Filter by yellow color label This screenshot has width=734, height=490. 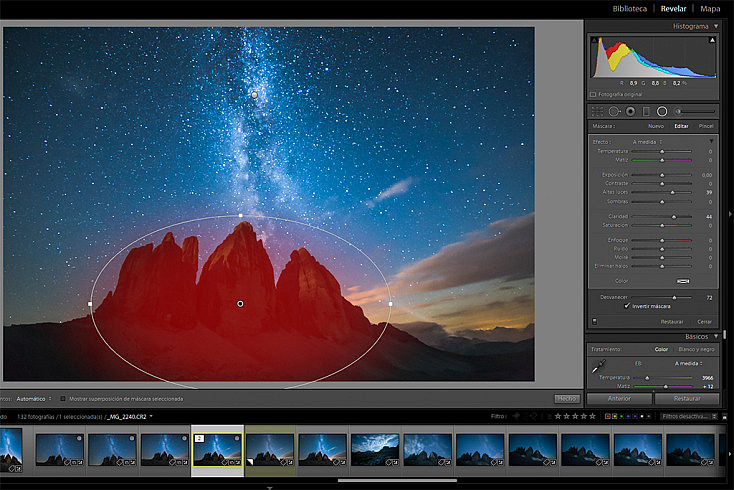[615, 416]
